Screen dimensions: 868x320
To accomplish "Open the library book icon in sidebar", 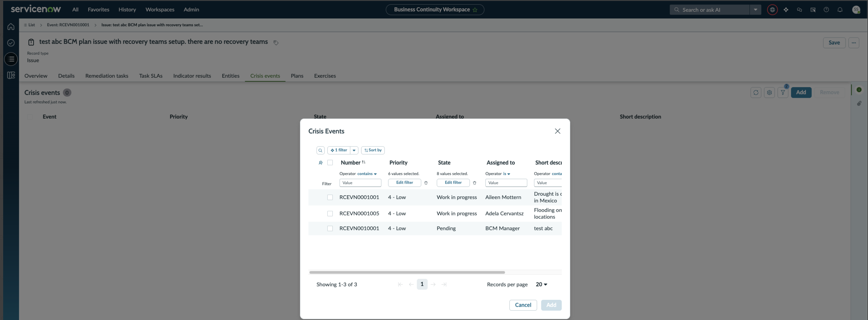I will tap(11, 75).
